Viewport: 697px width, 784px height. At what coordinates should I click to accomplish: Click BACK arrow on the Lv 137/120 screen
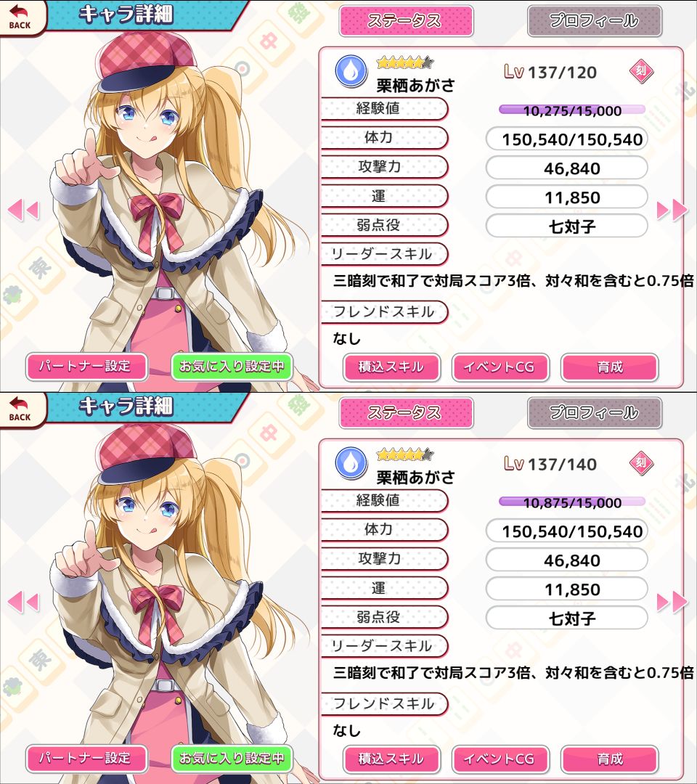point(20,17)
